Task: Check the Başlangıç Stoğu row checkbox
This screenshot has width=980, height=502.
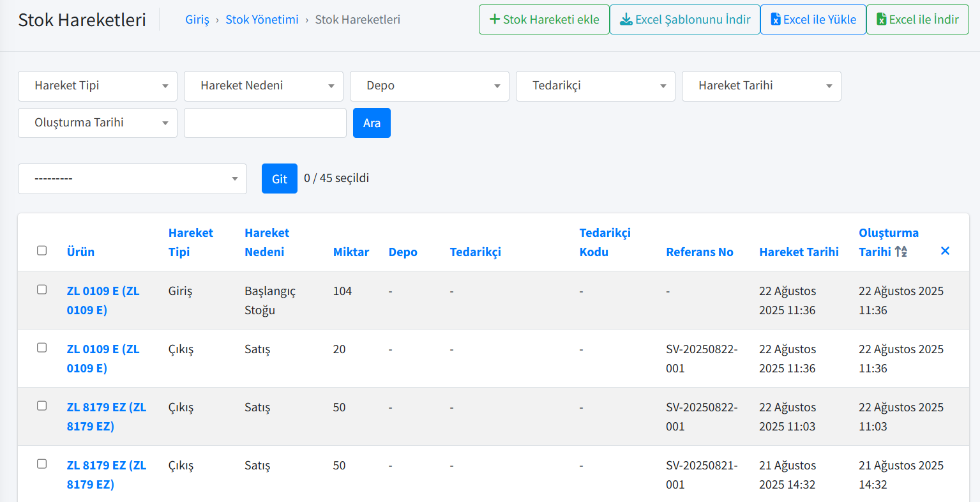Action: coord(42,290)
